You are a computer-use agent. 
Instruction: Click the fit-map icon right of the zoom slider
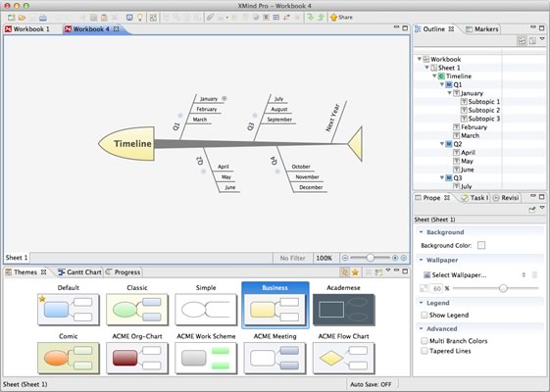[x=404, y=258]
